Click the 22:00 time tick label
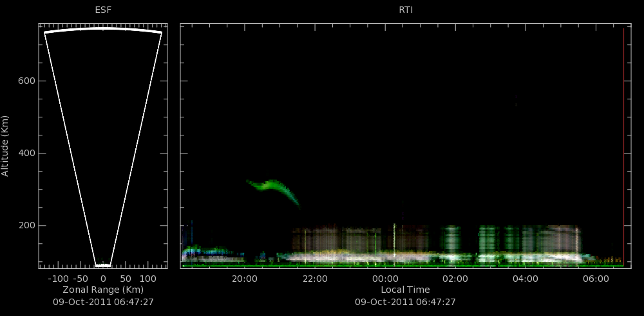 [x=315, y=279]
